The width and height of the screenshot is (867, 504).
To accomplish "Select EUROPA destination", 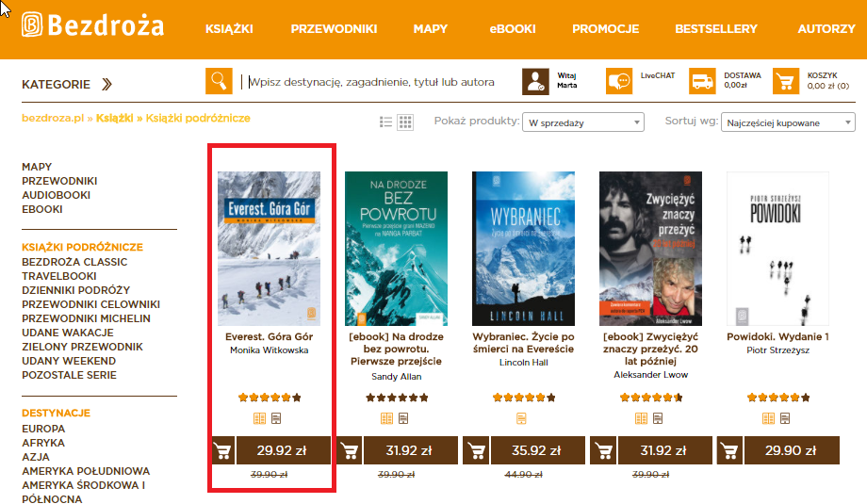I will [43, 429].
